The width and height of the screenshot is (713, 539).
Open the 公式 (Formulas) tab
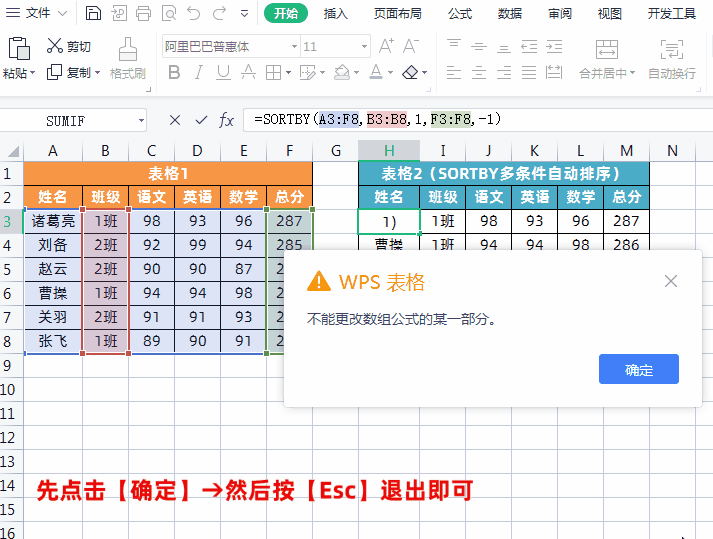[x=460, y=13]
